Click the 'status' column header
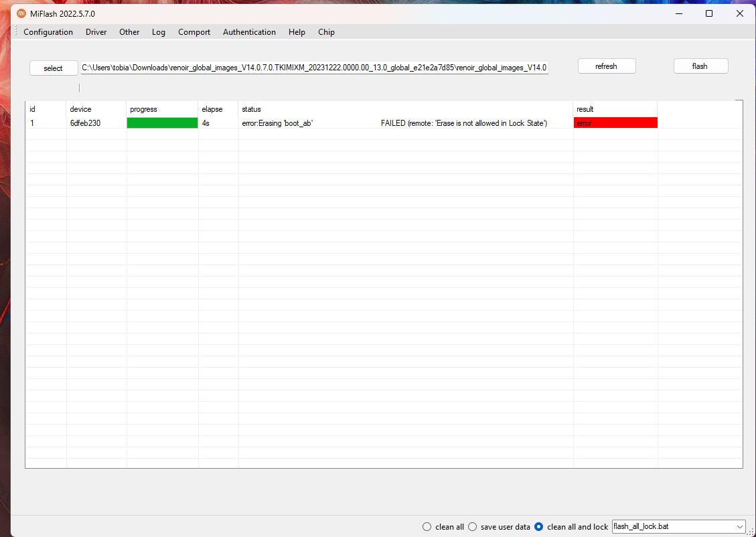Viewport: 756px width, 537px height. [252, 109]
